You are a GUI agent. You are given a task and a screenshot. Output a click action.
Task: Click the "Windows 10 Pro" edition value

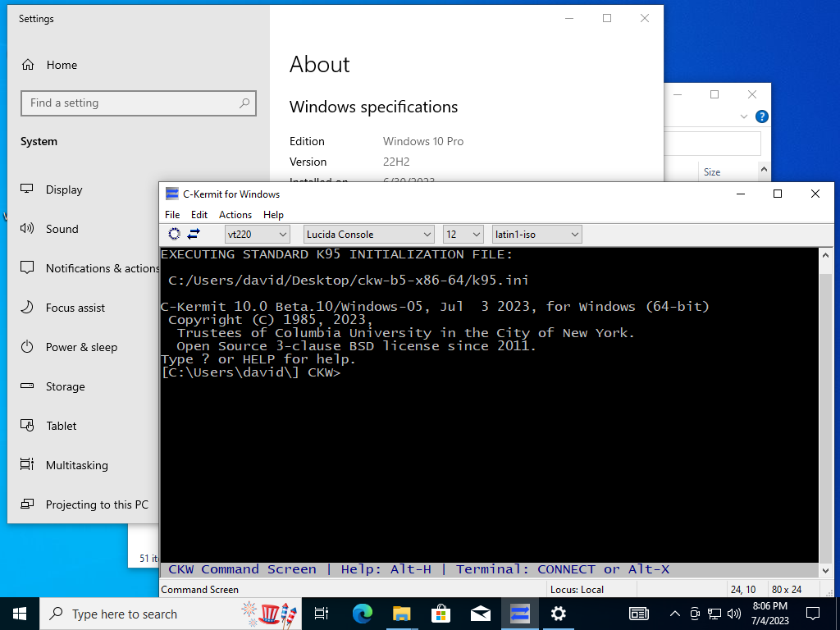(x=423, y=141)
